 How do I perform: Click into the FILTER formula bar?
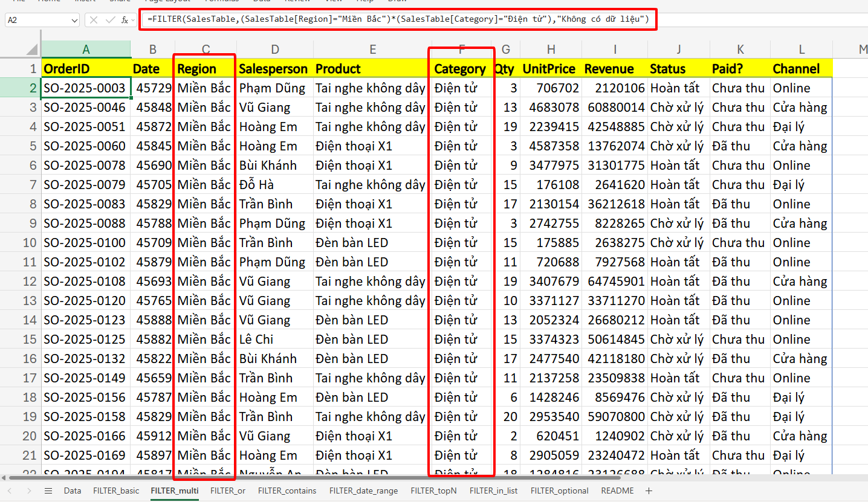click(x=398, y=19)
